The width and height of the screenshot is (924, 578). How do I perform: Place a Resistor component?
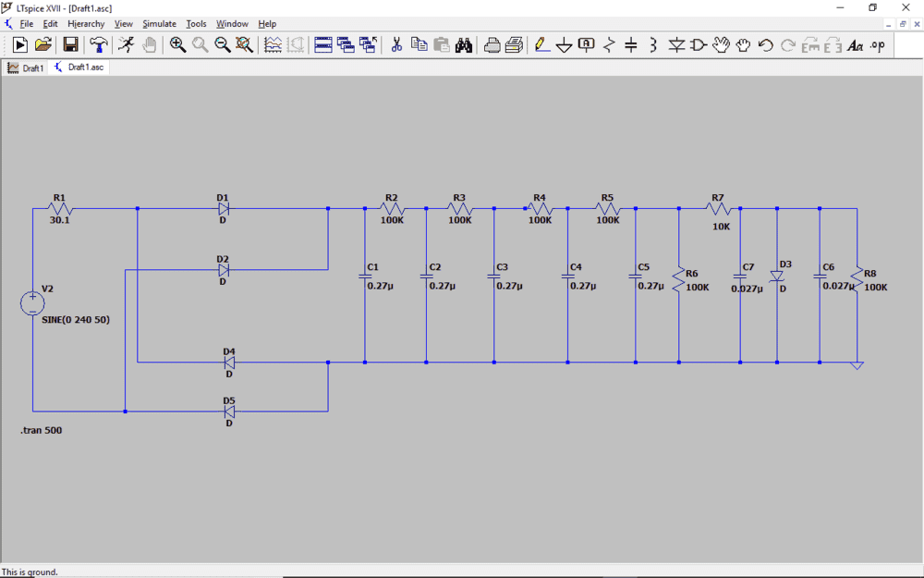pos(608,43)
